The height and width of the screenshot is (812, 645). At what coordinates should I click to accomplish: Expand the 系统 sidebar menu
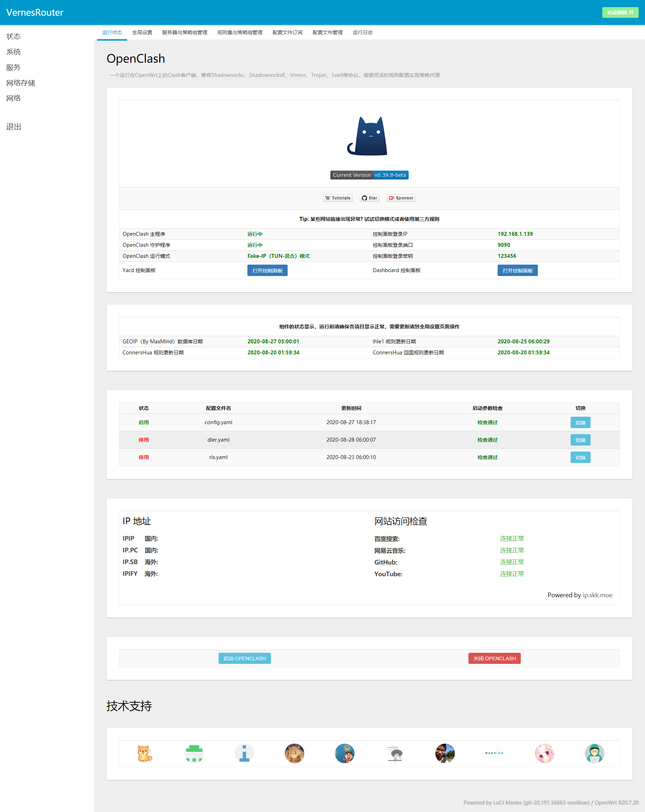click(14, 52)
